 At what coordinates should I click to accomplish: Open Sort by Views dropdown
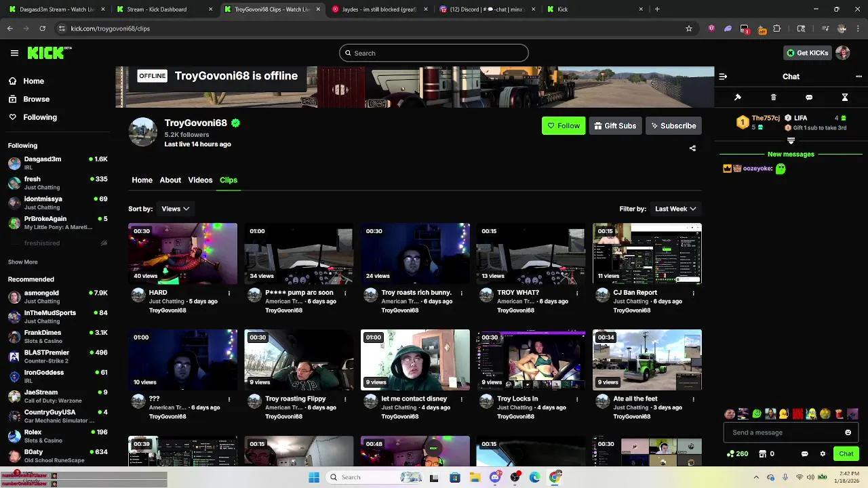click(x=176, y=209)
